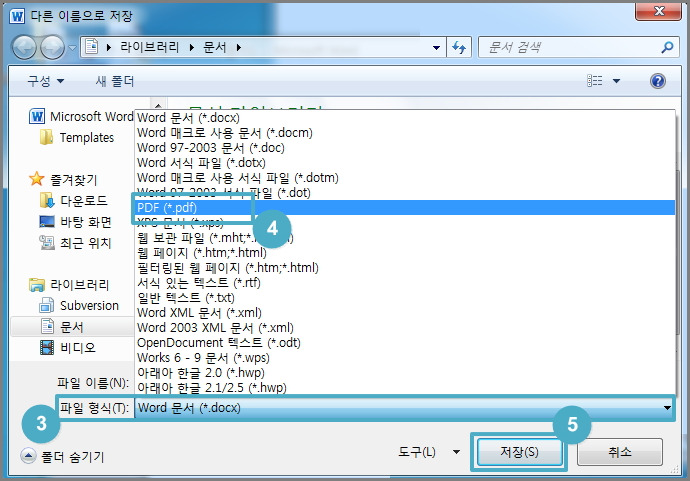
Task: Choose Word 서식 파일 (*.dotx)
Action: pos(404,162)
